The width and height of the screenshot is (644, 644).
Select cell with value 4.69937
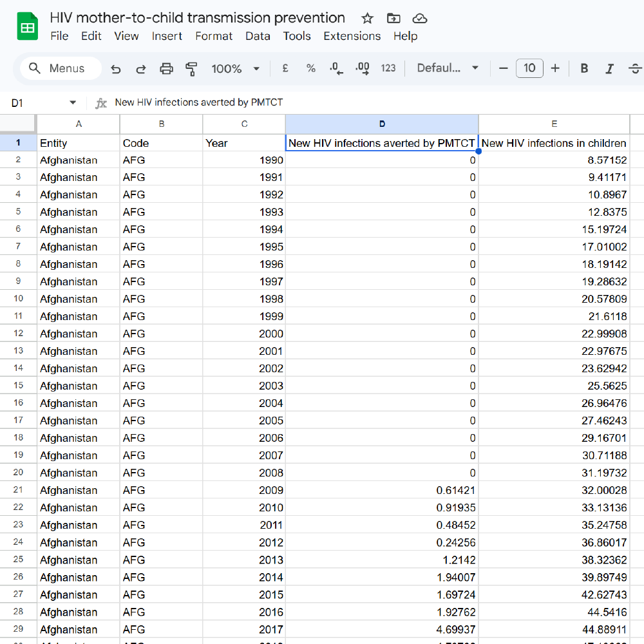coord(382,629)
